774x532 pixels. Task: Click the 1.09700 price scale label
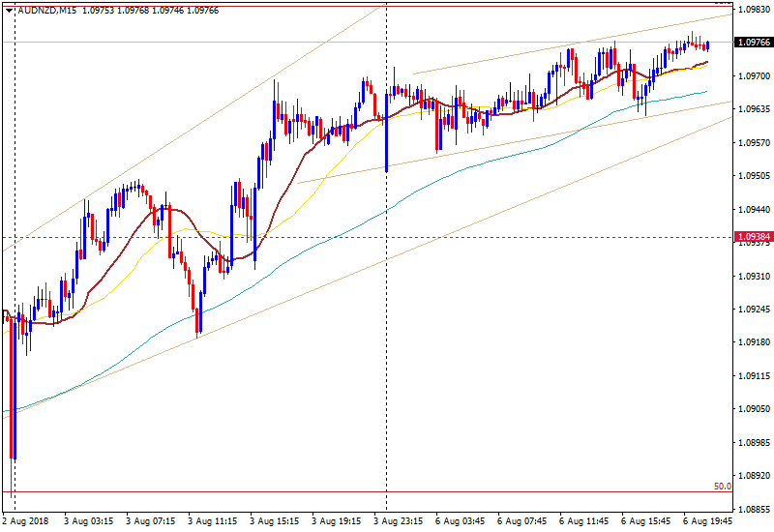click(x=753, y=75)
